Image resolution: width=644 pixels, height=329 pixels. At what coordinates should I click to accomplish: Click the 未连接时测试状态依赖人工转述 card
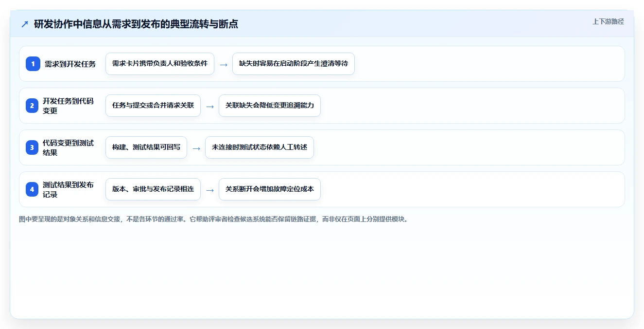tap(260, 147)
